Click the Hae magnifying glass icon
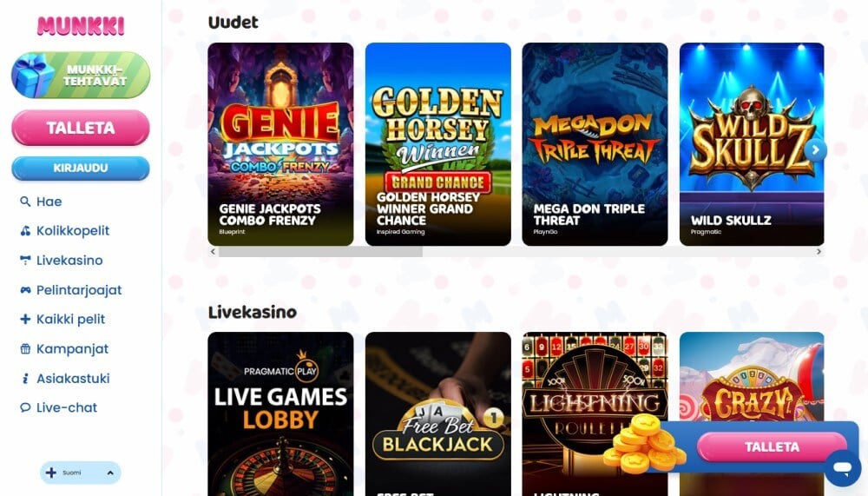Screen dimensions: 868x496 pos(25,202)
